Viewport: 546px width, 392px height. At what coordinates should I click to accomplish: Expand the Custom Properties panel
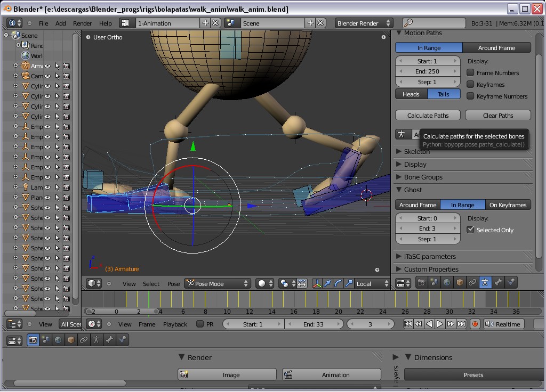pos(399,269)
